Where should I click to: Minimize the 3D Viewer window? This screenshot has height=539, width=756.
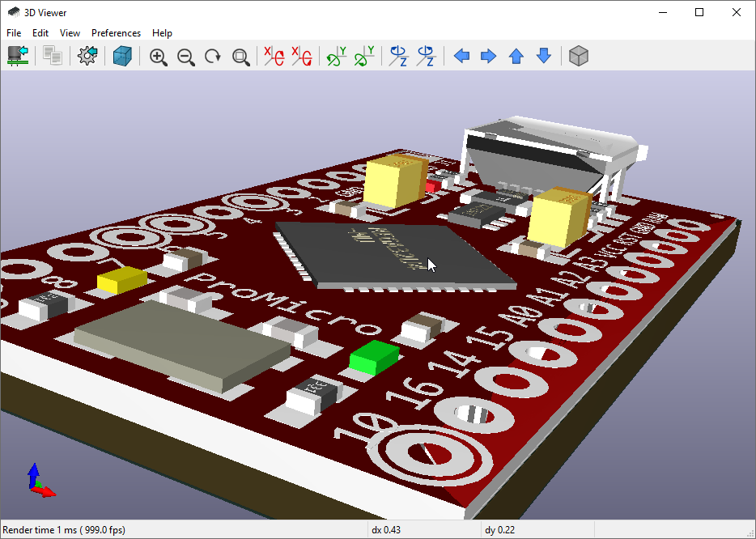tap(663, 12)
